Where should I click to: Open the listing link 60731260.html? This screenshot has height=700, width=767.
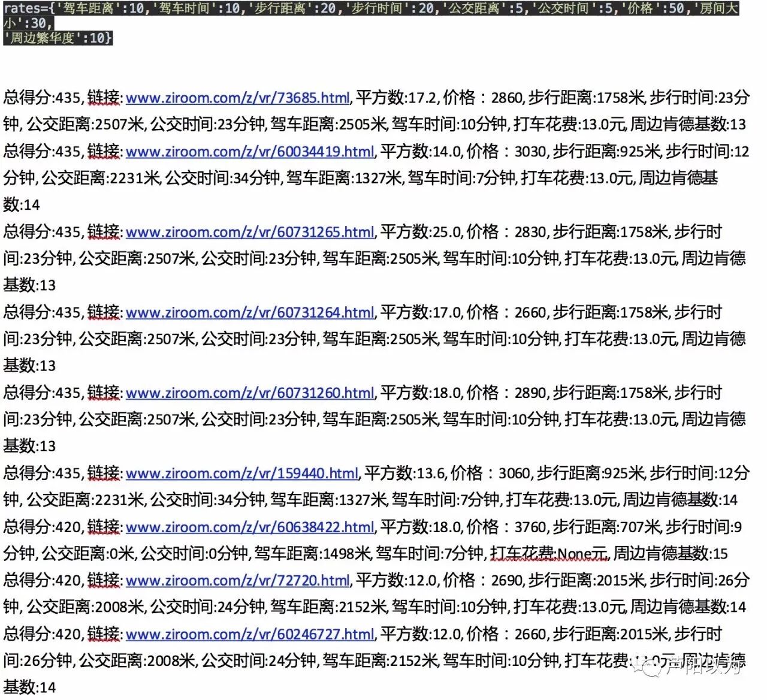(250, 393)
